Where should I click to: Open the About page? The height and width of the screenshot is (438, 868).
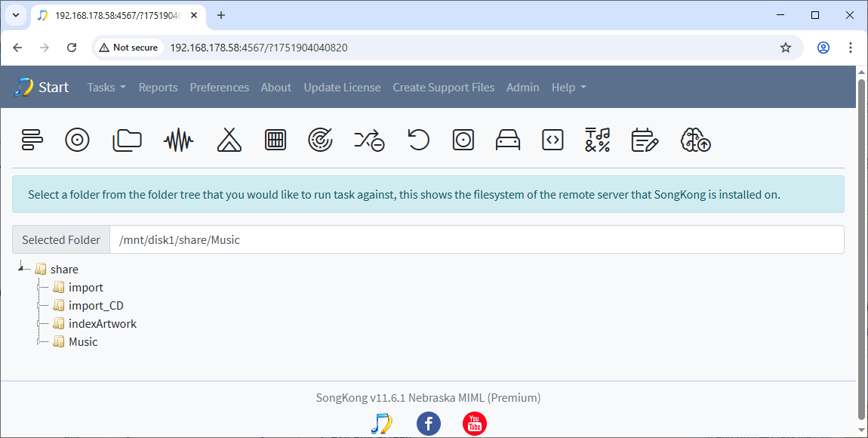point(276,88)
